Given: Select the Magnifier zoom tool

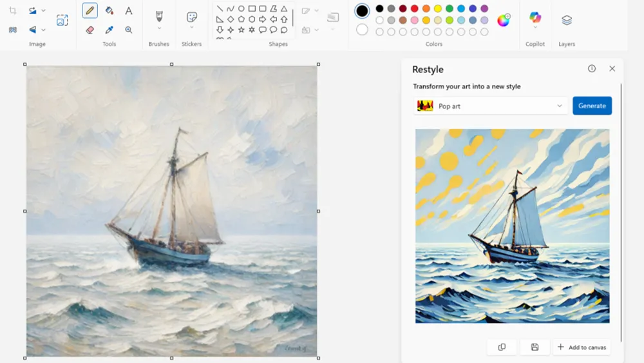Looking at the screenshot, I should pos(129,30).
